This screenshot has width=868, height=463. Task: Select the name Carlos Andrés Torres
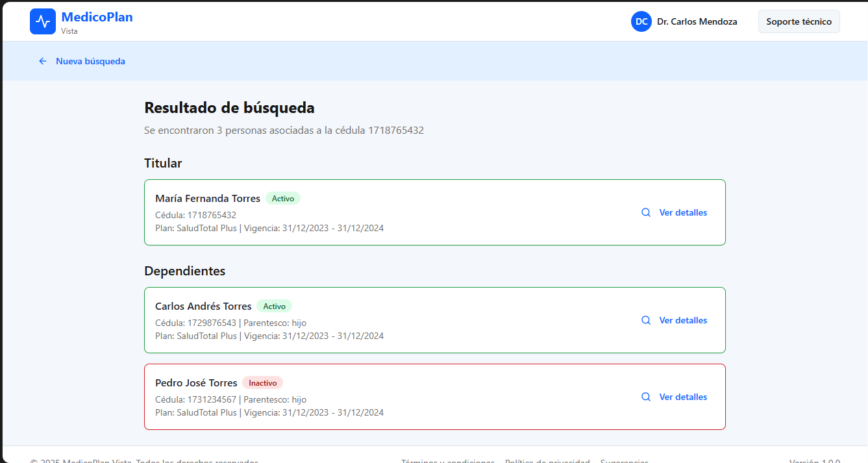(203, 307)
